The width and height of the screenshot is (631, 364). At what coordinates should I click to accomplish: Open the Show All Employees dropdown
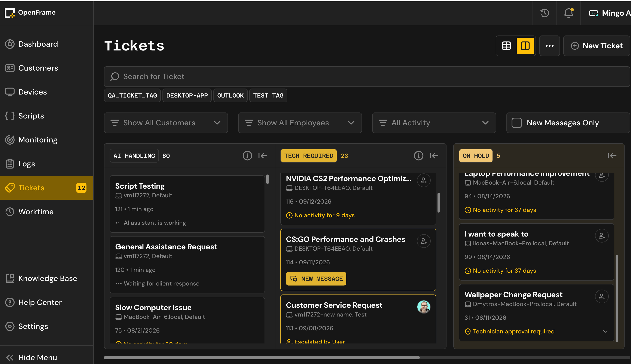(300, 123)
